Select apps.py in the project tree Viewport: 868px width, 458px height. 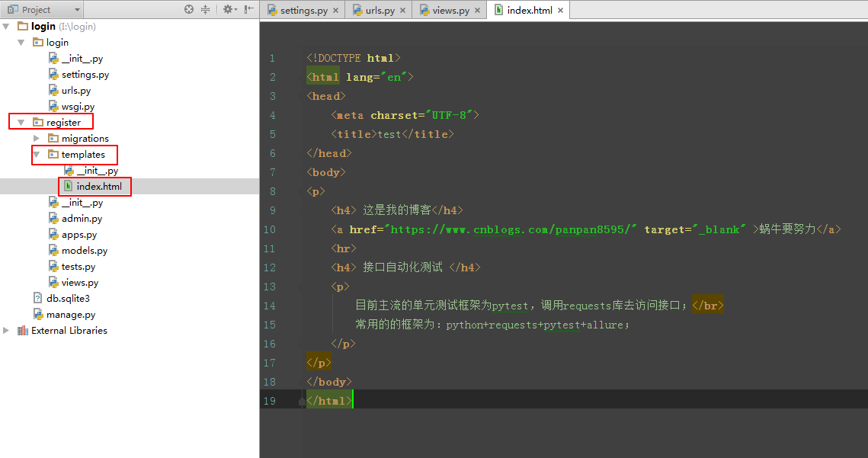pyautogui.click(x=72, y=235)
